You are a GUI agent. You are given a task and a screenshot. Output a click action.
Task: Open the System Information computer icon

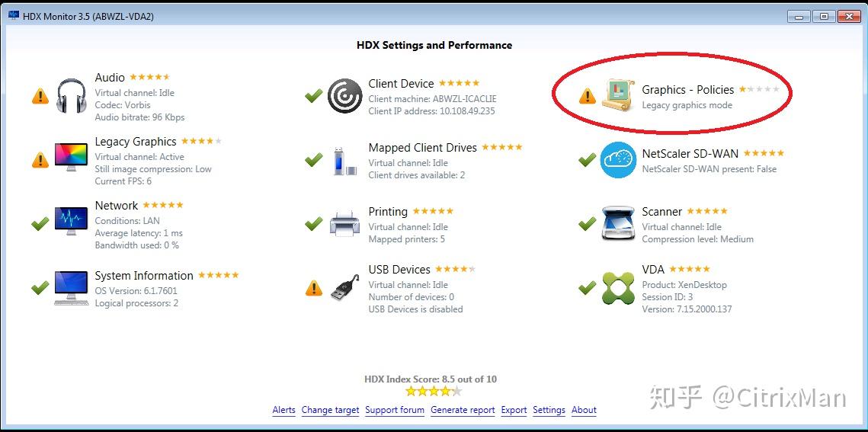[x=71, y=288]
